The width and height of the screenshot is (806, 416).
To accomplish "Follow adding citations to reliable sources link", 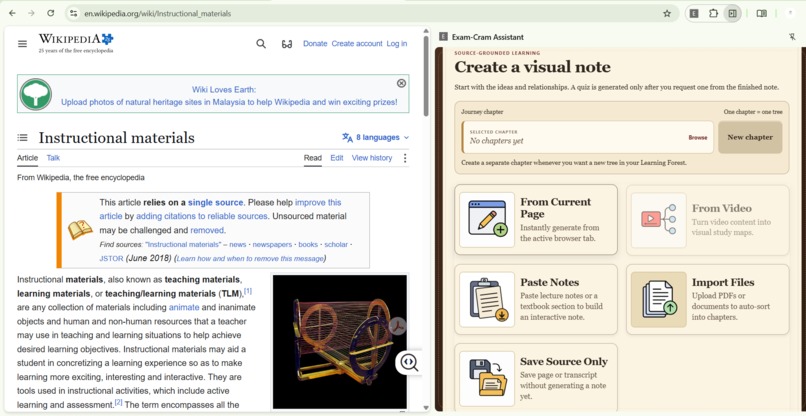I will 202,216.
